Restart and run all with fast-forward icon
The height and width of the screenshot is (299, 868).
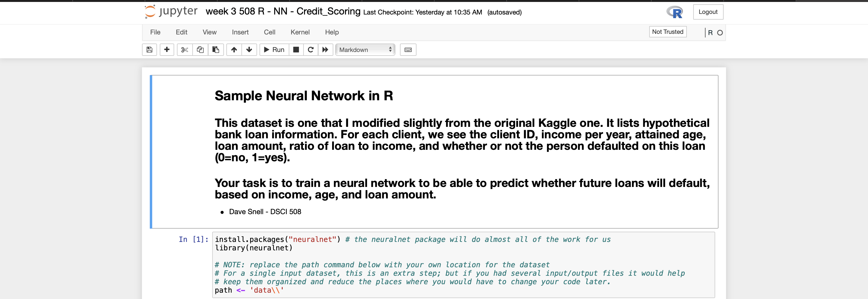tap(325, 50)
